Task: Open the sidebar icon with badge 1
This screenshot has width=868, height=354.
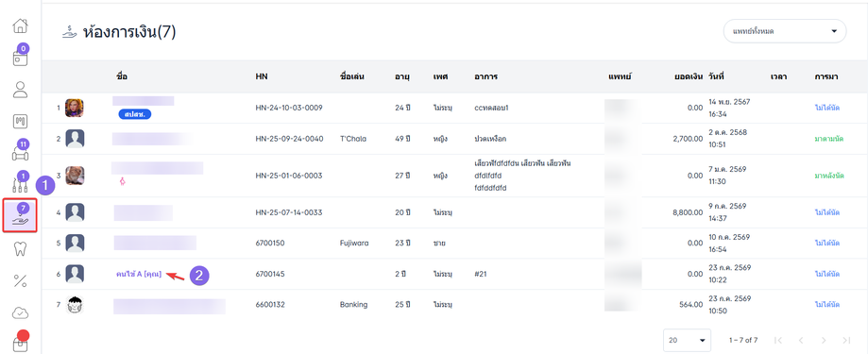Action: pyautogui.click(x=20, y=184)
